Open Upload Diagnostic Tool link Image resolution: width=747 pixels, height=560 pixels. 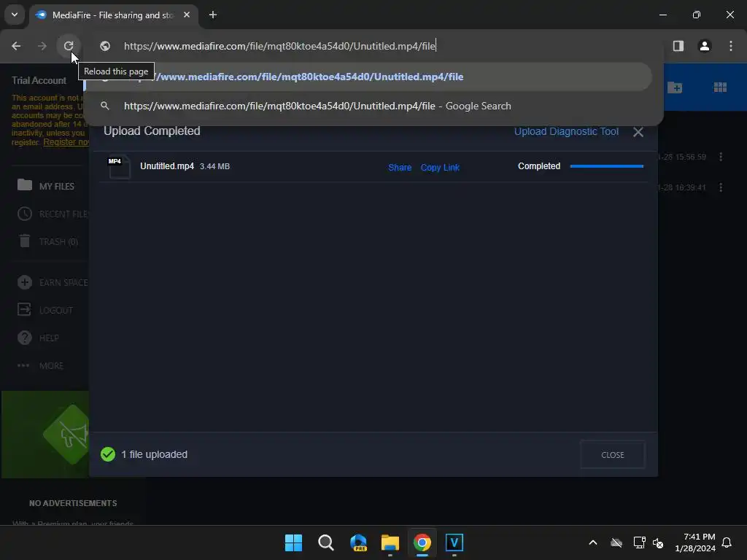pyautogui.click(x=566, y=131)
